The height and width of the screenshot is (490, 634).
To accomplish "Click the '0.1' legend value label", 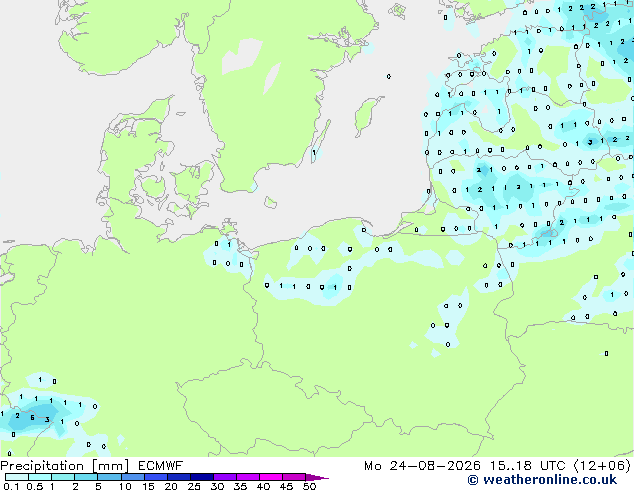I will click(x=11, y=486).
